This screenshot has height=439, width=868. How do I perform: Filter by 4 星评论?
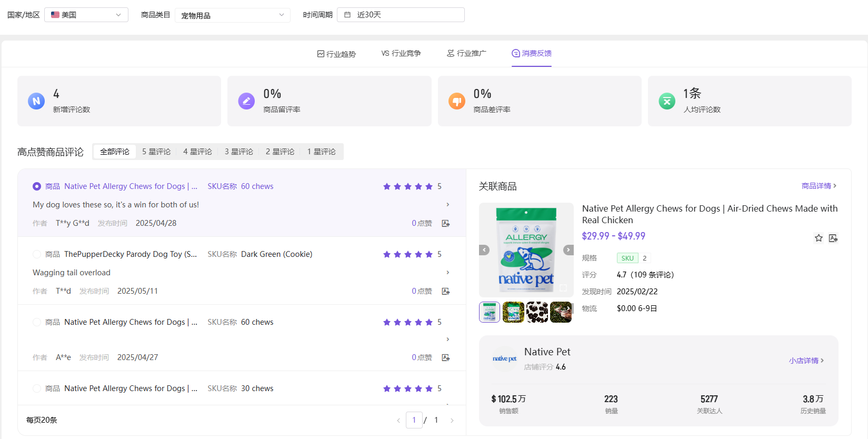(197, 152)
